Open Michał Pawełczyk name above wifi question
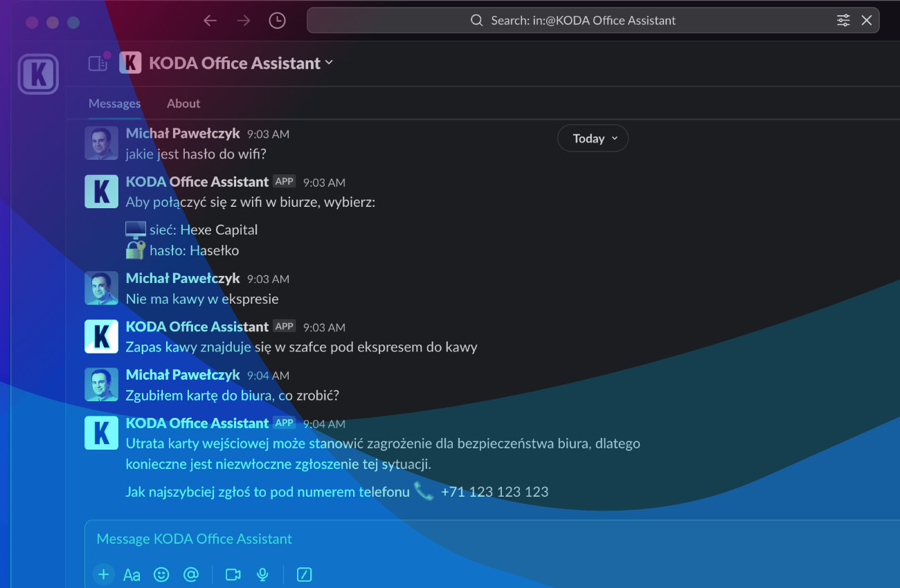Image resolution: width=900 pixels, height=588 pixels. (183, 134)
